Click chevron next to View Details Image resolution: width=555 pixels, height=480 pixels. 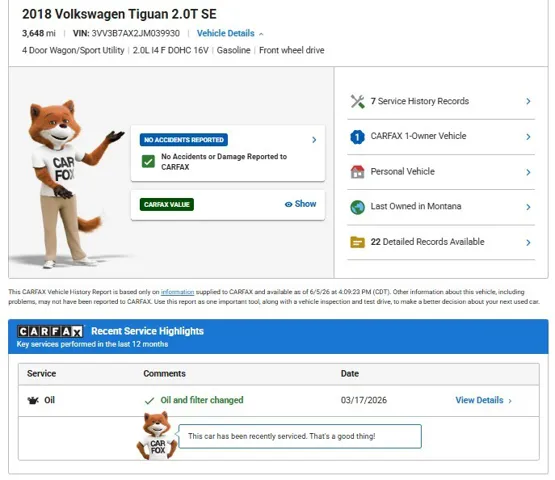(510, 401)
